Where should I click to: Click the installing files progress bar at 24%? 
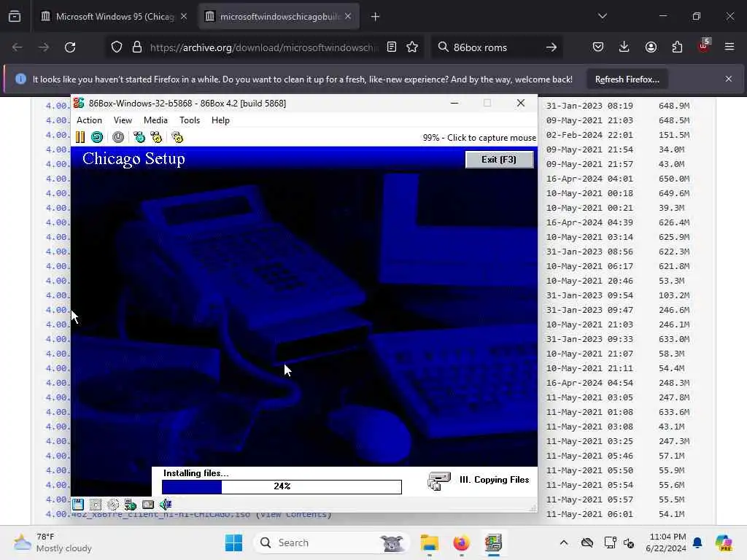point(282,486)
